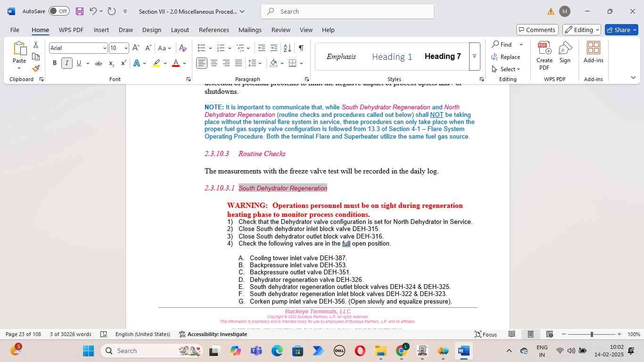Image resolution: width=644 pixels, height=362 pixels.
Task: Toggle Print Layout view button
Action: 530,334
